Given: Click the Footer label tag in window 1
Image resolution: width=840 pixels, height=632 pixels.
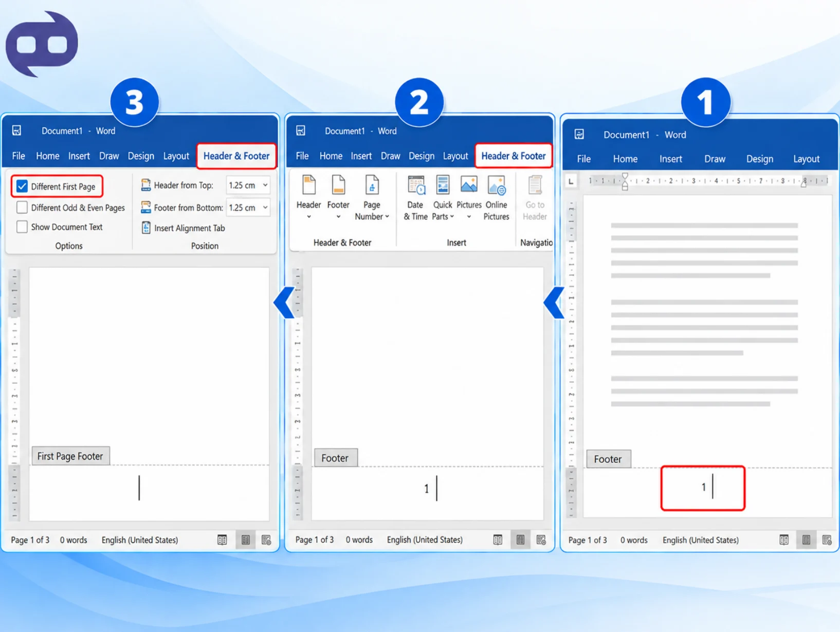Looking at the screenshot, I should [608, 459].
